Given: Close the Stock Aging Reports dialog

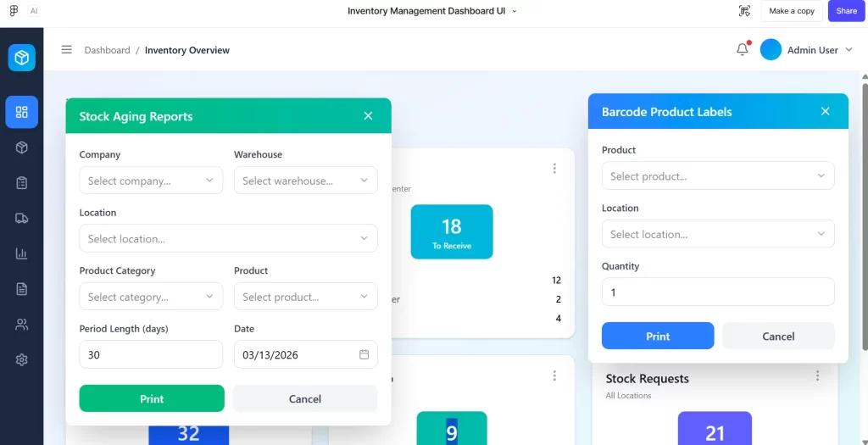Looking at the screenshot, I should (368, 115).
